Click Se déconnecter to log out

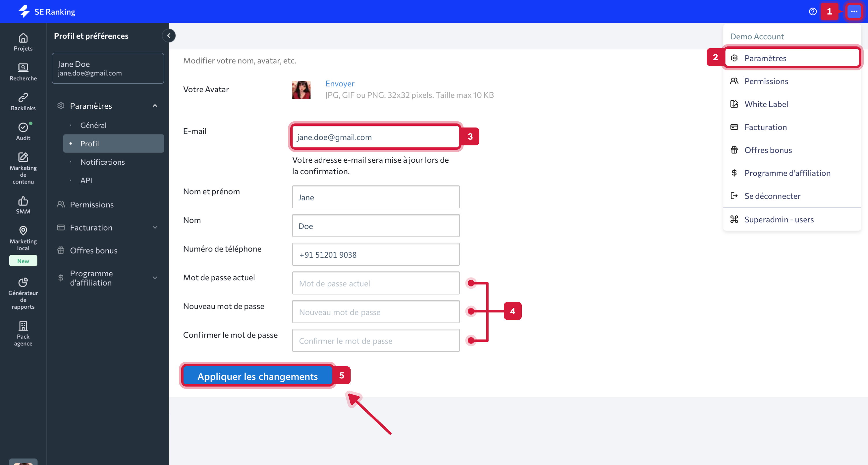pos(792,196)
